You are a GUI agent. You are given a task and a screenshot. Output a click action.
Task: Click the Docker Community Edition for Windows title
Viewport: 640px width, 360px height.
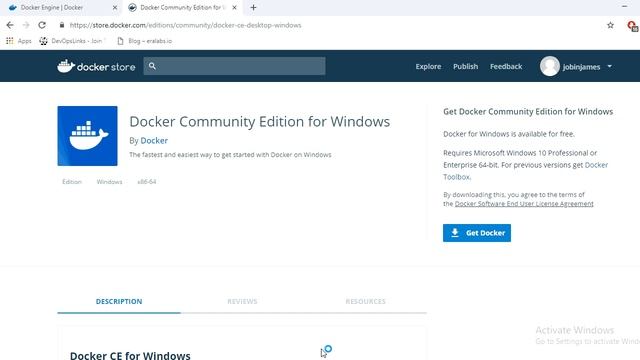(x=260, y=122)
